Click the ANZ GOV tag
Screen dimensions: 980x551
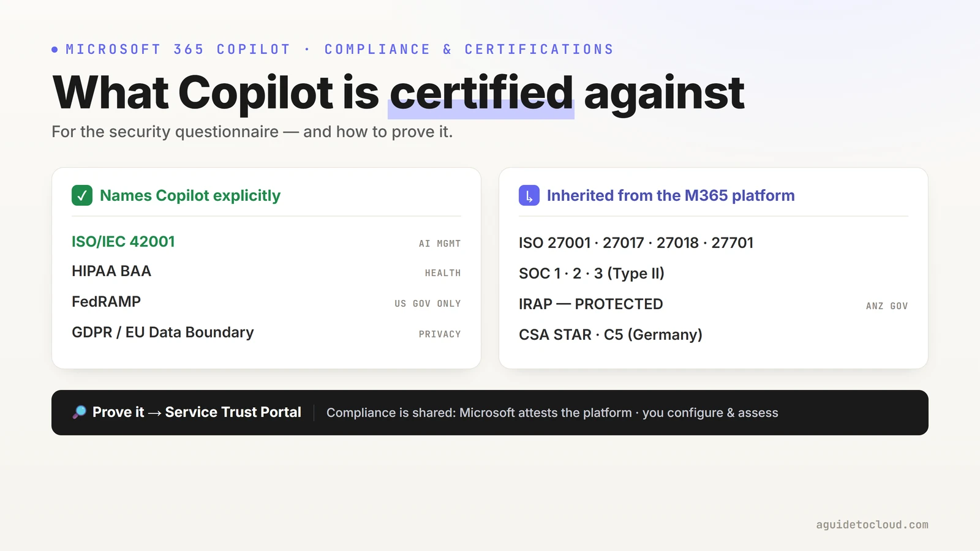pyautogui.click(x=887, y=306)
